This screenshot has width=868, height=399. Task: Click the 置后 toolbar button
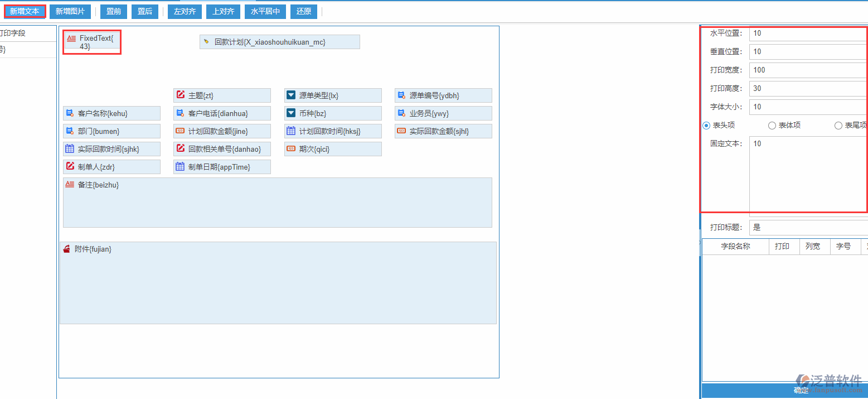coord(145,11)
